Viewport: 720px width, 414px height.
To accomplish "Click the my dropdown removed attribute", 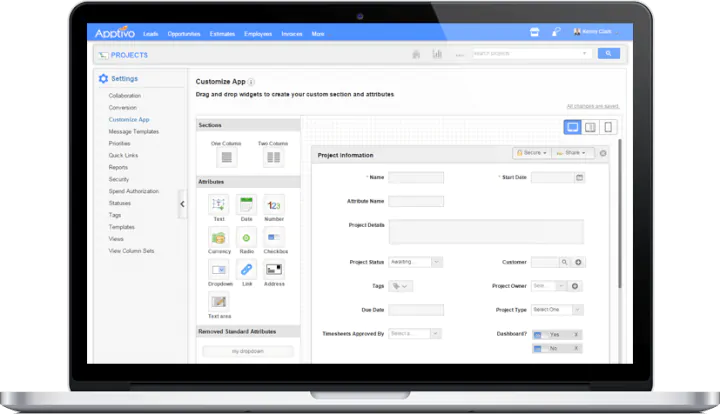I will click(248, 351).
